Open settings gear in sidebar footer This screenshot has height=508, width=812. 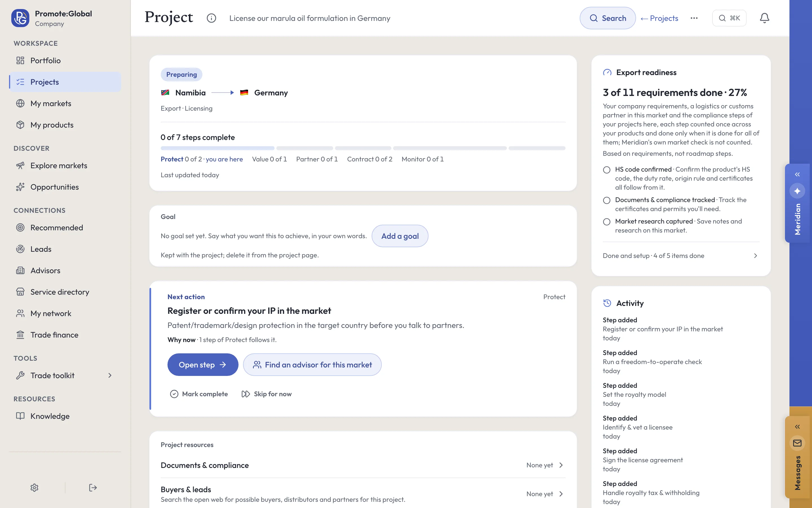click(34, 487)
